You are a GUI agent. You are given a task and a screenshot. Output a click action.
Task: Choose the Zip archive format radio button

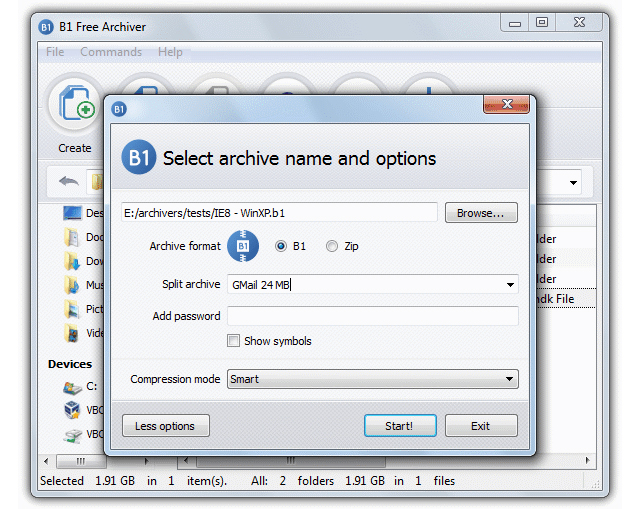tap(332, 246)
